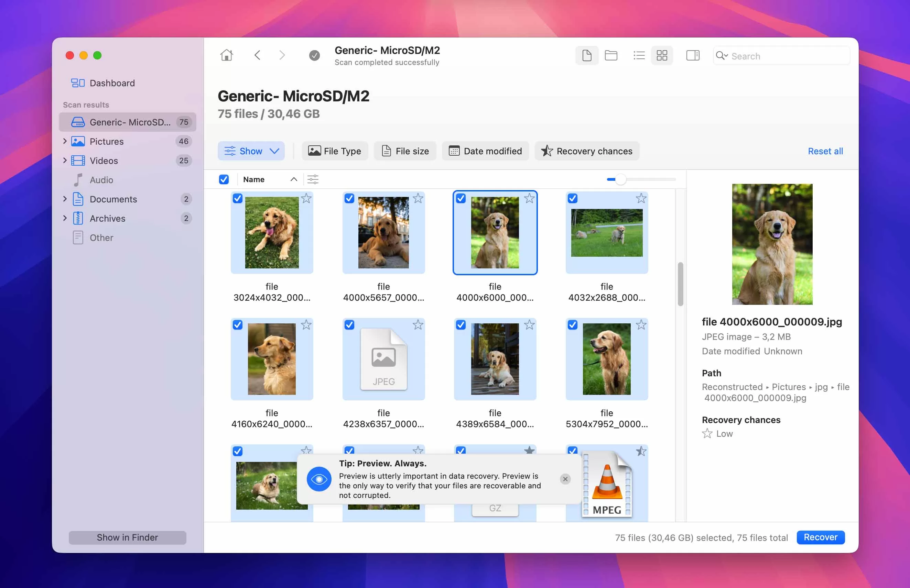This screenshot has width=910, height=588.
Task: Show files view document icon
Action: [587, 56]
